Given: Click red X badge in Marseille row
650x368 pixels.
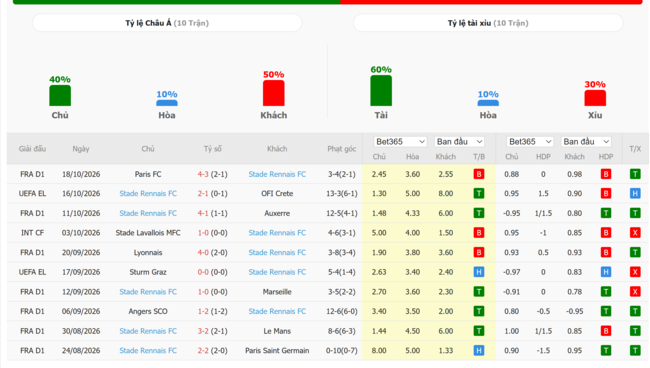Looking at the screenshot, I should point(635,292).
